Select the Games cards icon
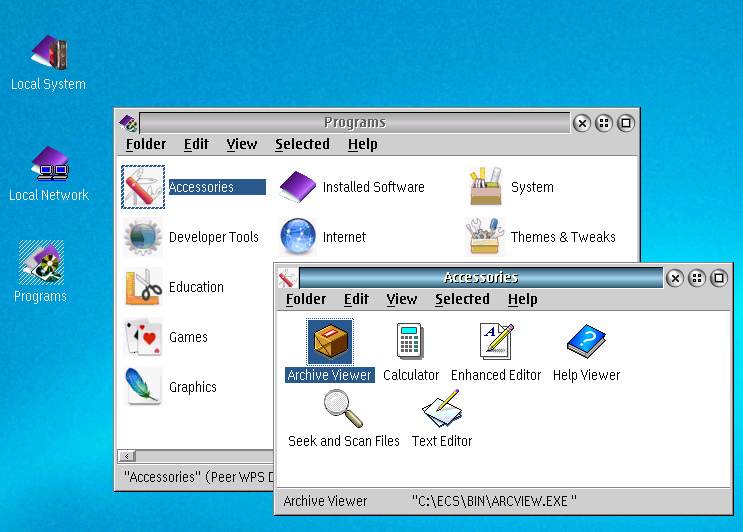 (143, 337)
